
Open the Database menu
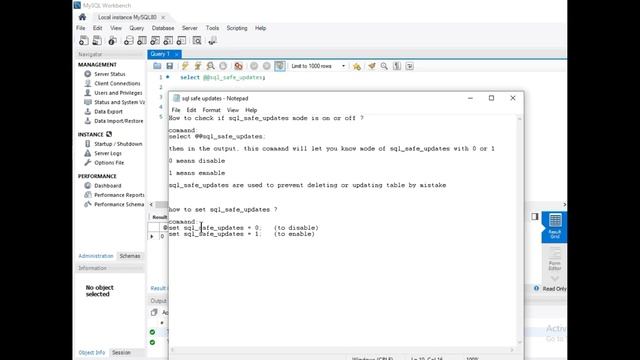point(163,28)
